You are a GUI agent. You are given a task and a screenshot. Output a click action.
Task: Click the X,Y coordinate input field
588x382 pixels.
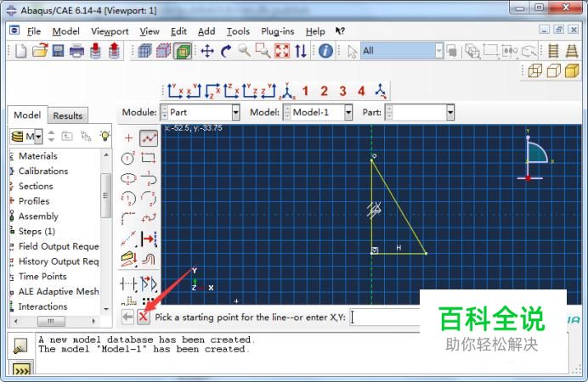385,317
